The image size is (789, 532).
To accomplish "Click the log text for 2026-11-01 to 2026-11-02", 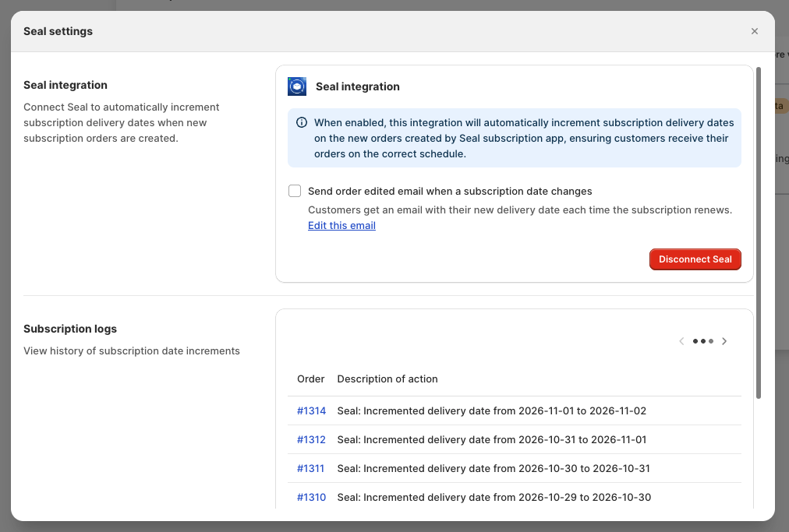I will point(492,410).
